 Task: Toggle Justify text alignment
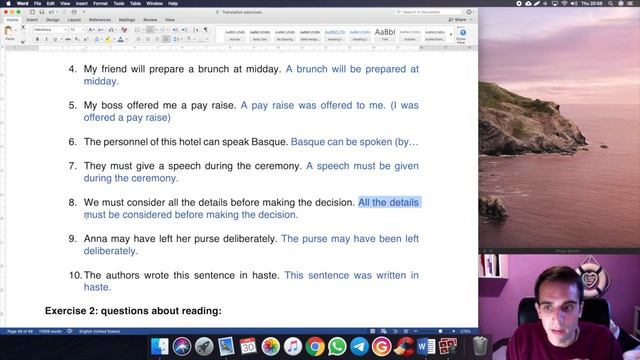point(166,39)
